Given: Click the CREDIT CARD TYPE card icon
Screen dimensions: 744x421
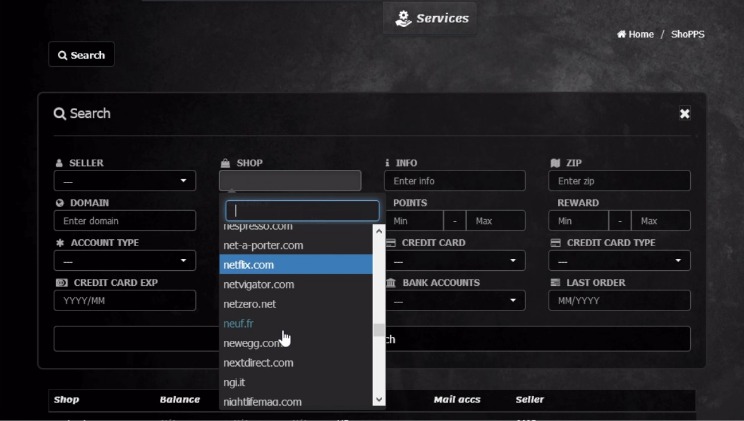Looking at the screenshot, I should tap(555, 243).
